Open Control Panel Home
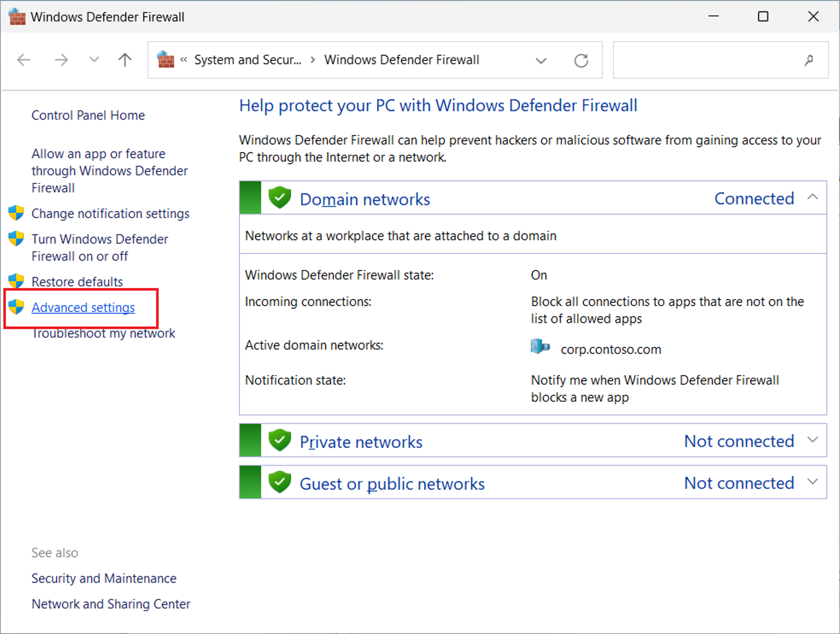The height and width of the screenshot is (634, 840). (88, 115)
